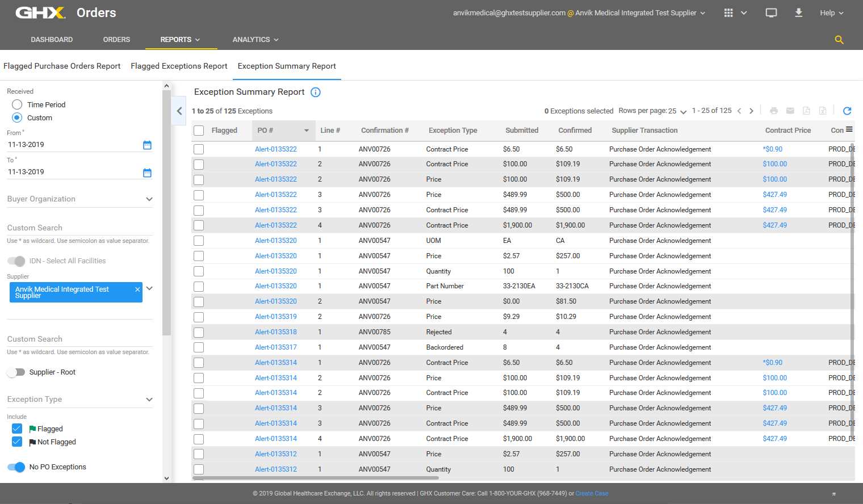The image size is (863, 504).
Task: Go to next page of exceptions
Action: pyautogui.click(x=752, y=111)
